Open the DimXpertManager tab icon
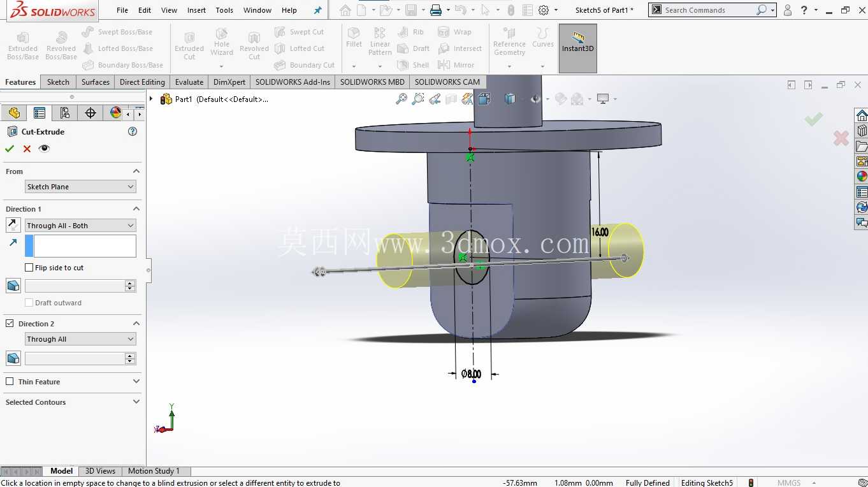The image size is (868, 487). click(x=90, y=113)
